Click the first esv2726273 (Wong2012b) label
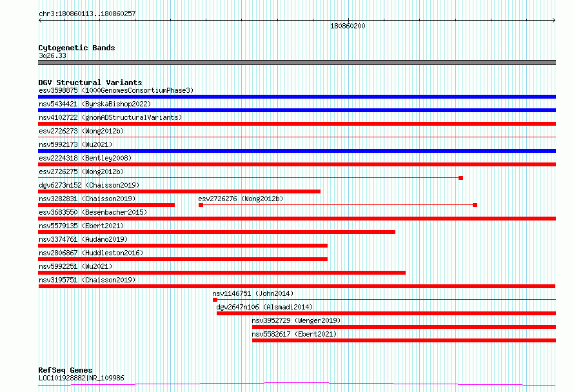The height and width of the screenshot is (392, 574). [x=81, y=131]
